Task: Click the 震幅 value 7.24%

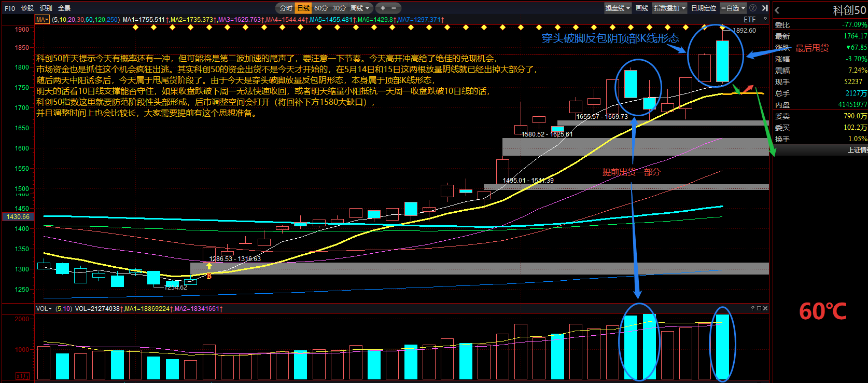Action: pos(857,71)
